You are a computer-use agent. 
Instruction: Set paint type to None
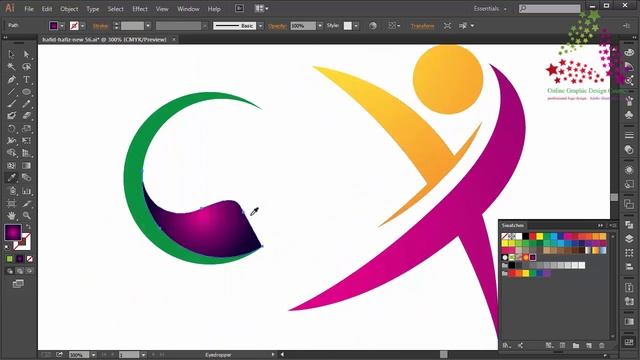[x=29, y=259]
